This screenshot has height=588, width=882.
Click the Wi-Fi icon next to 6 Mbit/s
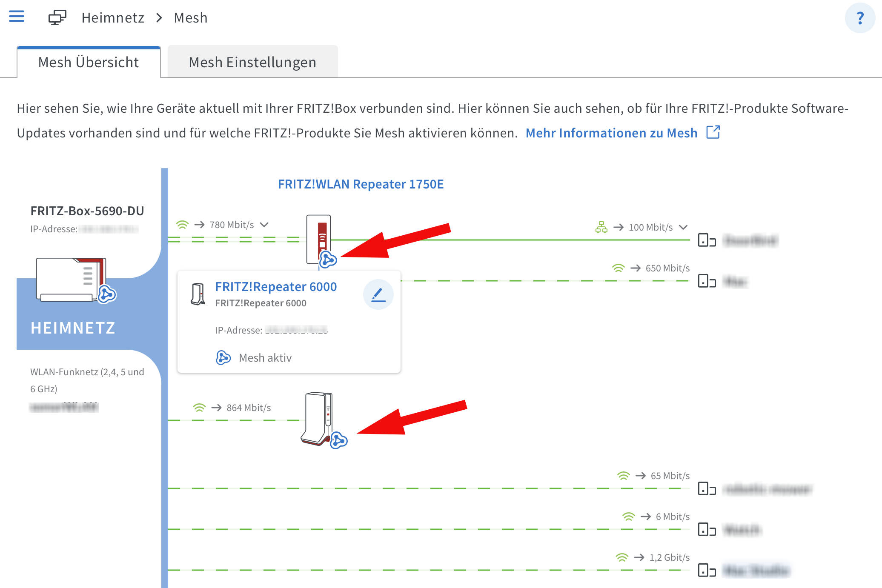pyautogui.click(x=628, y=517)
